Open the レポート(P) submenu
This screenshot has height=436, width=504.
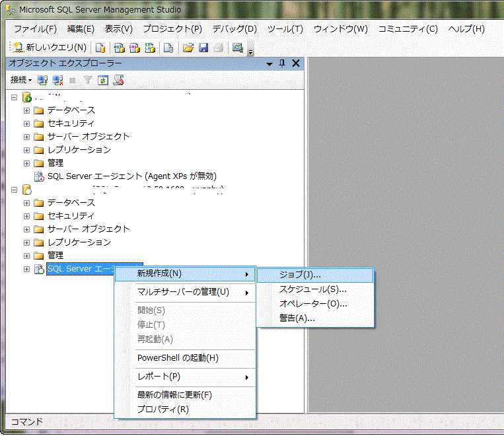185,377
